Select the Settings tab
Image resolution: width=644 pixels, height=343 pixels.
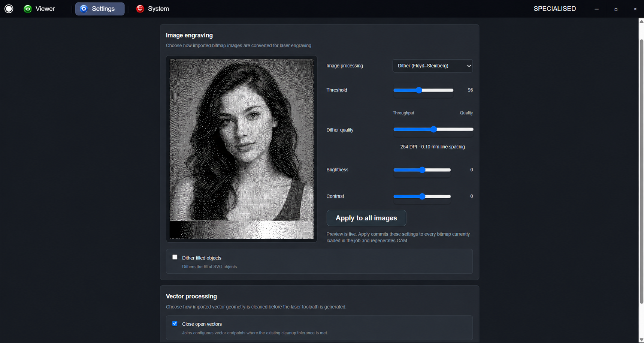click(x=100, y=9)
